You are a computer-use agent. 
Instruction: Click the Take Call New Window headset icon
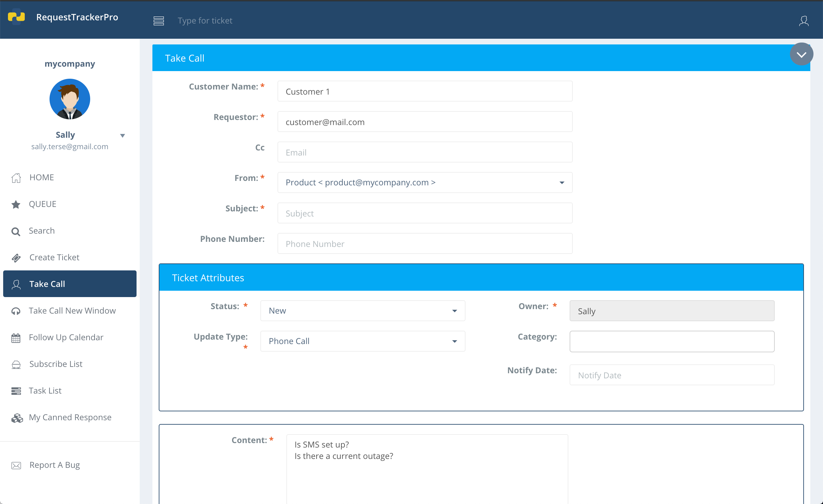click(16, 311)
